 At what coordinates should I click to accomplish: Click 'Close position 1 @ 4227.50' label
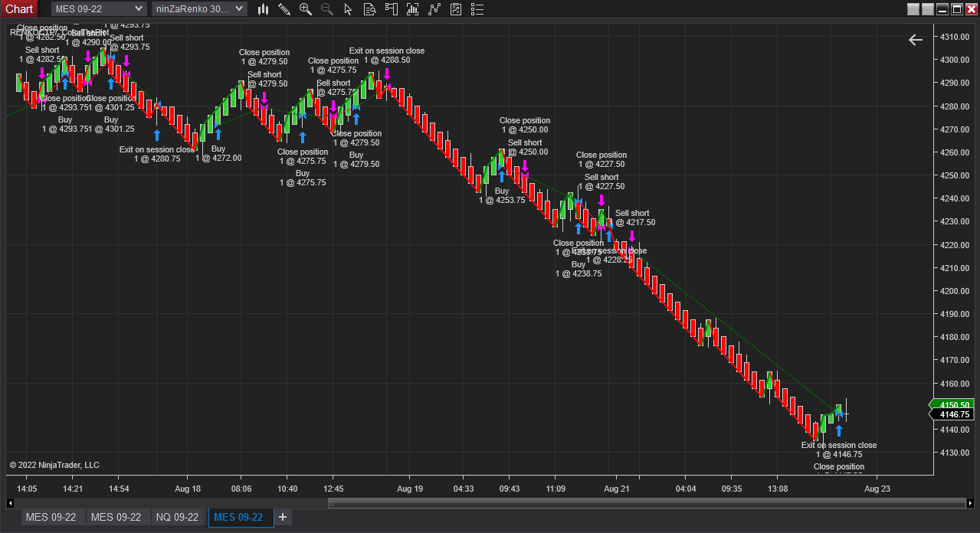[x=601, y=159]
